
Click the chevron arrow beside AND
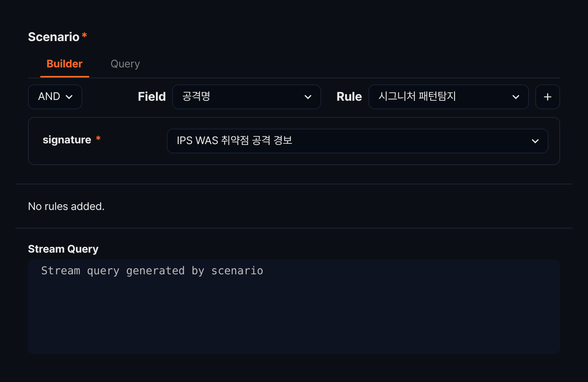(69, 97)
